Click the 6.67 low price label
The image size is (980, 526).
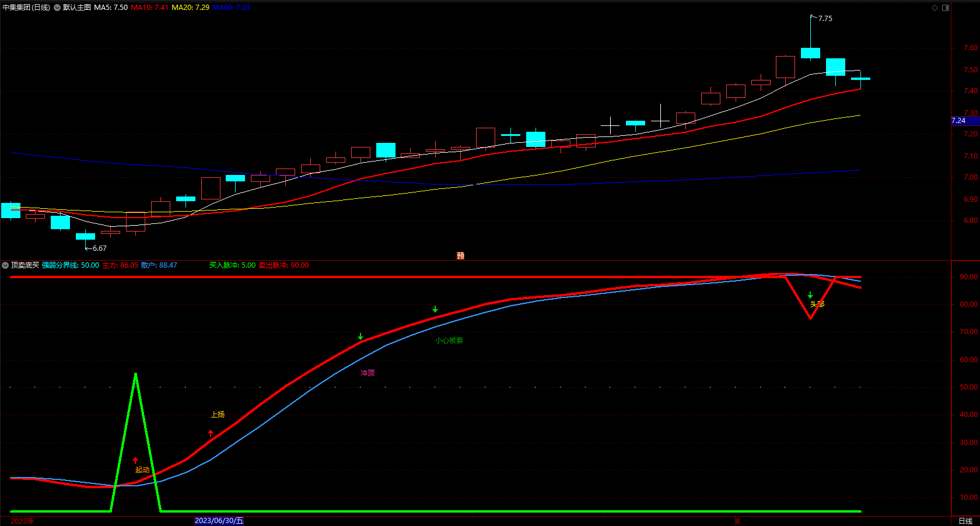pyautogui.click(x=100, y=248)
